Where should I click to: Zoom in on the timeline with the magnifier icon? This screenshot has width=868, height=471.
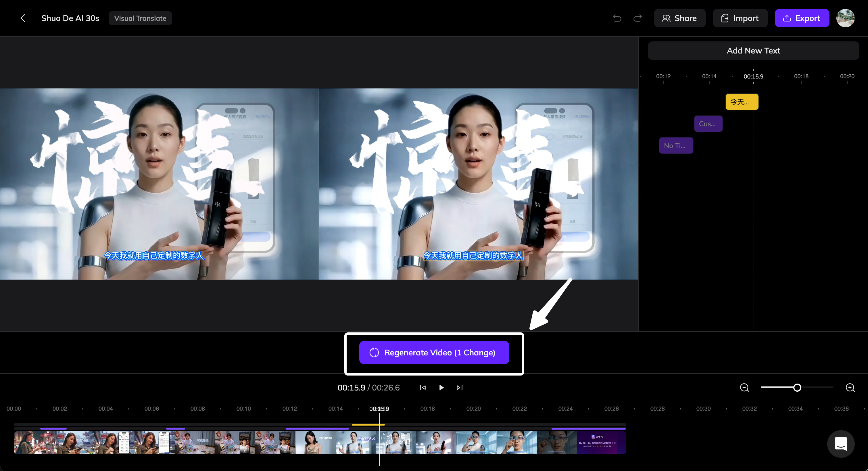(850, 388)
